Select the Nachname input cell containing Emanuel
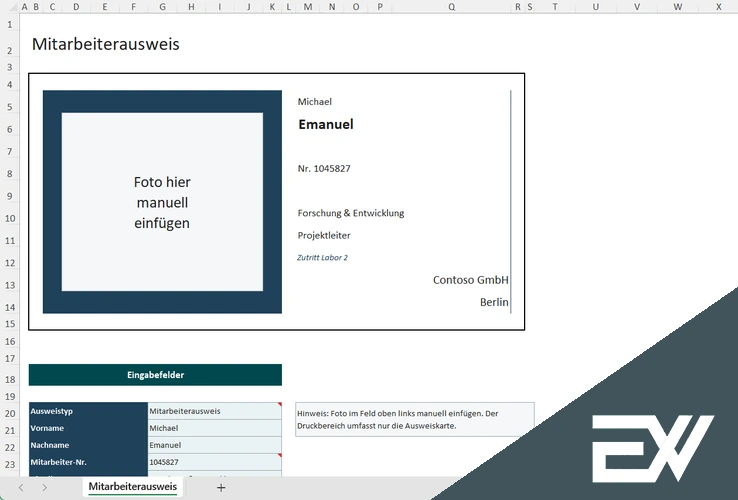Image resolution: width=738 pixels, height=500 pixels. pyautogui.click(x=213, y=445)
